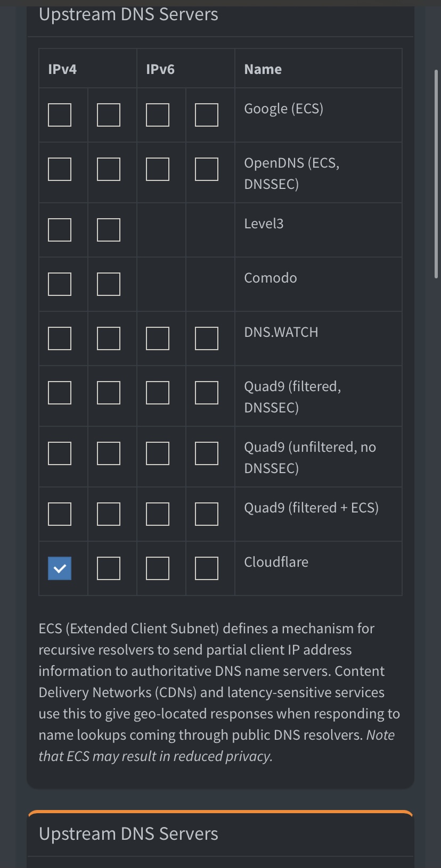Select Level3 second IPv4 checkbox

pos(109,230)
